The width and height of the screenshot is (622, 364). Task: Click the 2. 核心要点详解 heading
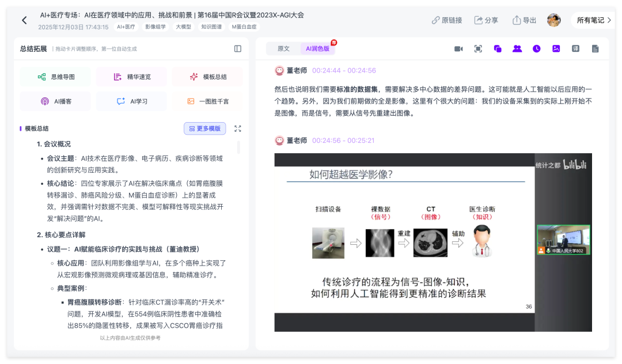point(61,235)
